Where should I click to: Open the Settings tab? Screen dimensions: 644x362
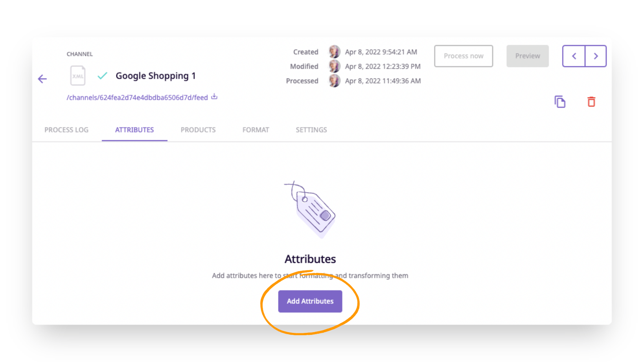(x=311, y=130)
